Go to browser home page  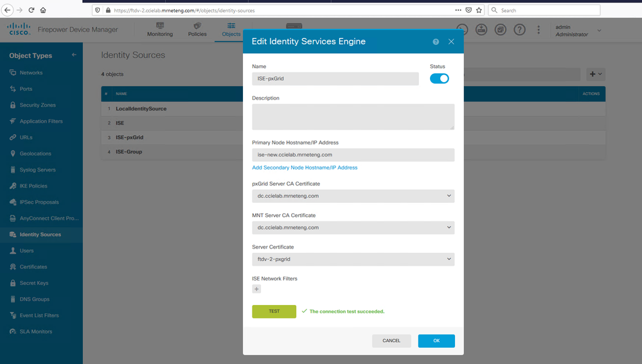tap(43, 10)
